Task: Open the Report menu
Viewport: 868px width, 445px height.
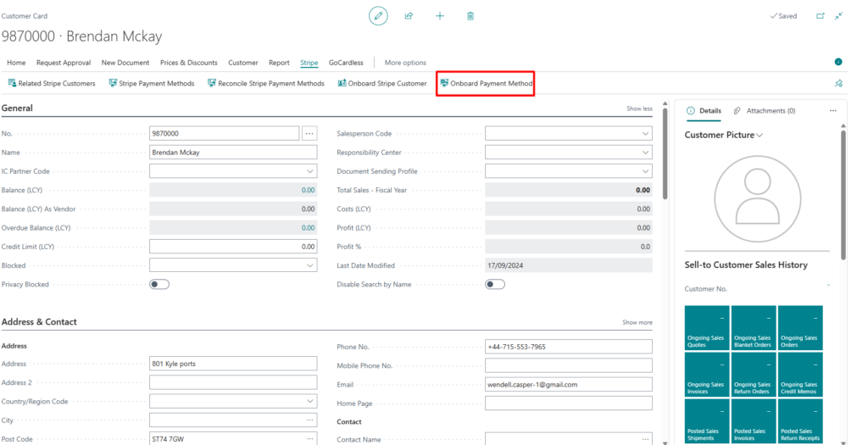Action: click(279, 63)
